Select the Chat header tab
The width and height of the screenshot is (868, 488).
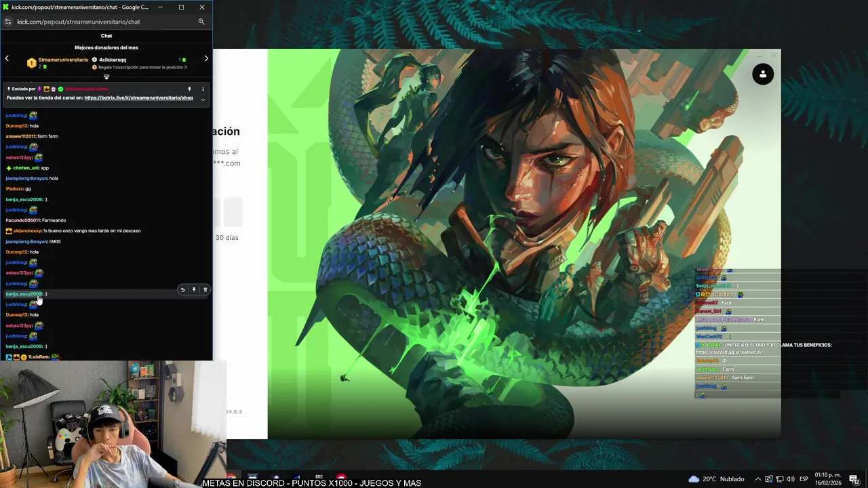106,36
